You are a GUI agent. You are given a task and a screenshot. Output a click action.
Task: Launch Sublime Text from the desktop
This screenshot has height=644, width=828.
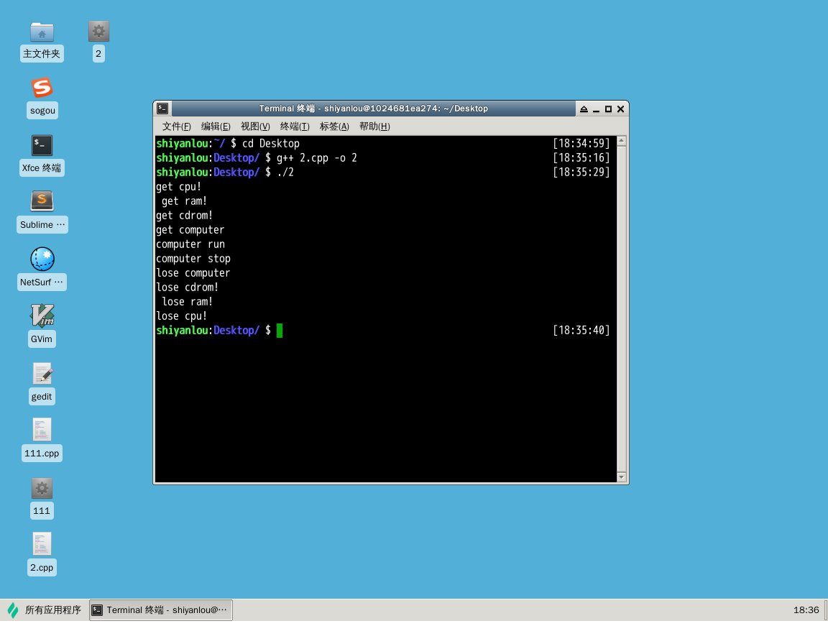tap(42, 202)
